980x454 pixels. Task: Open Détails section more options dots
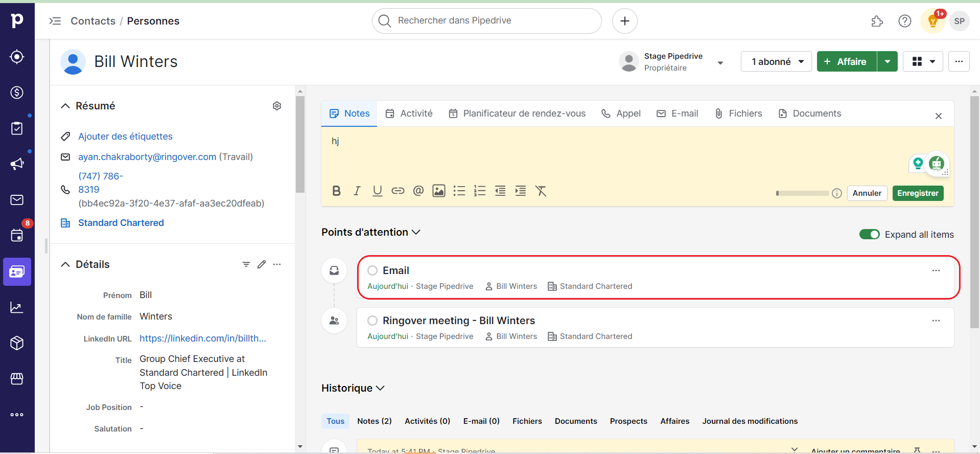(x=277, y=264)
